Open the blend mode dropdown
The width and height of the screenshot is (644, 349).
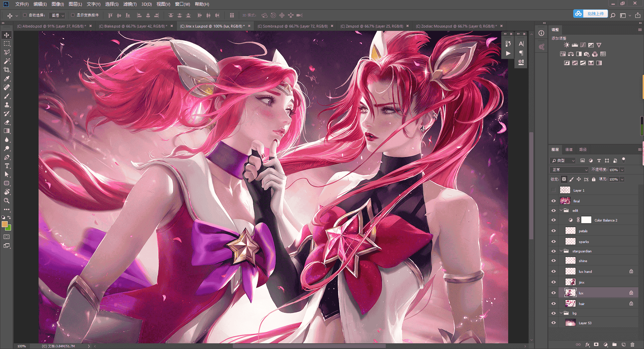click(569, 170)
